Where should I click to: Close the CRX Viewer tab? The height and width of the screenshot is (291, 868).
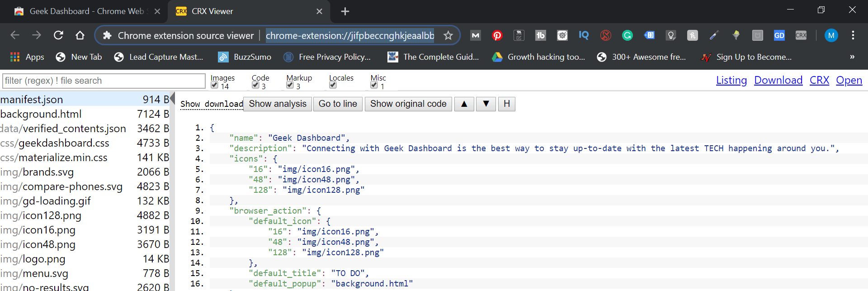point(319,11)
